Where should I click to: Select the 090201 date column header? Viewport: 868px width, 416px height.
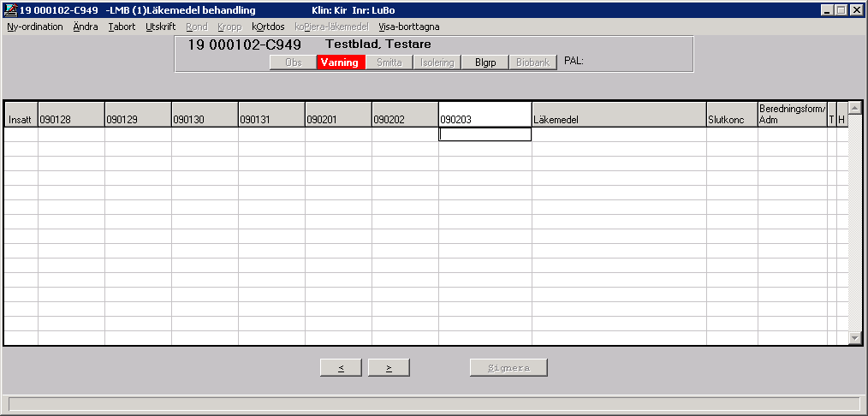(338, 115)
